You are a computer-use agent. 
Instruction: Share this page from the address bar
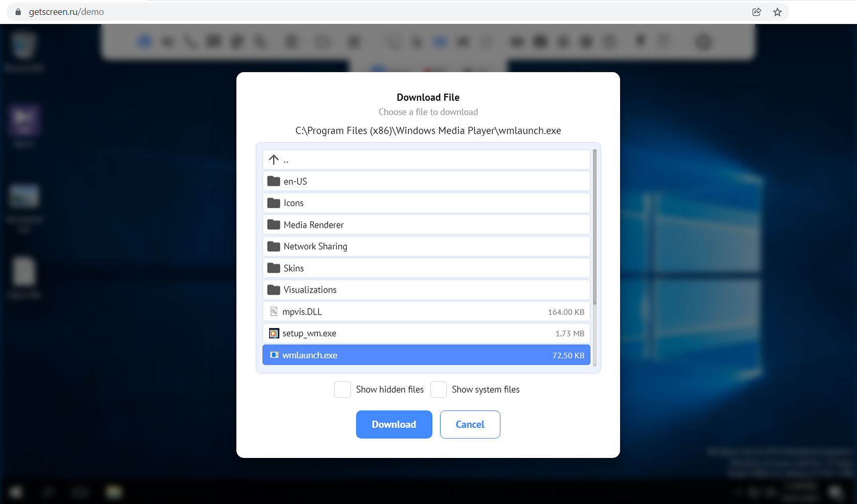[757, 12]
